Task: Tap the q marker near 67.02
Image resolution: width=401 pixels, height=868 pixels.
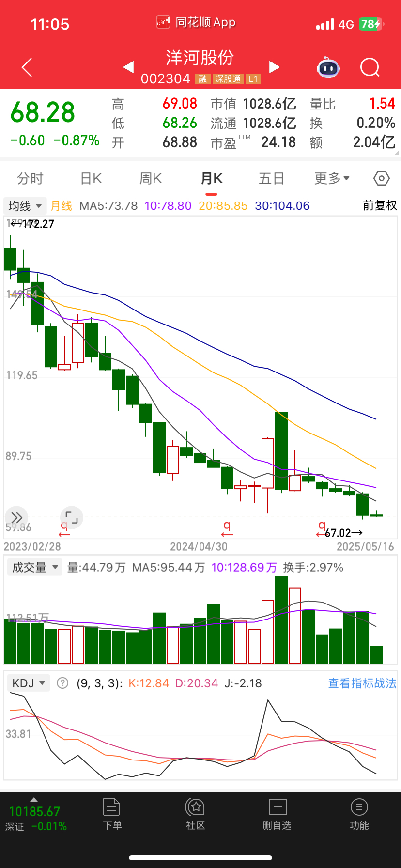Action: pyautogui.click(x=322, y=528)
